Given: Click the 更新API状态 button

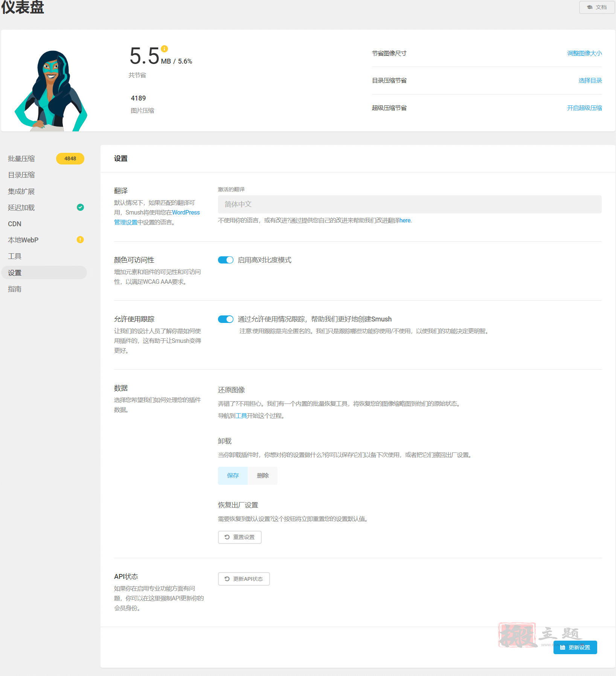Looking at the screenshot, I should (x=244, y=579).
